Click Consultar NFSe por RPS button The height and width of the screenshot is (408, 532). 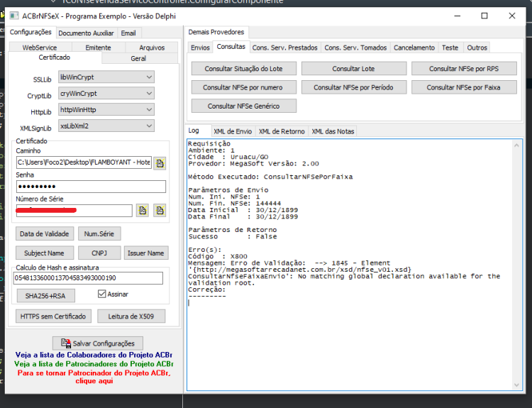point(464,69)
